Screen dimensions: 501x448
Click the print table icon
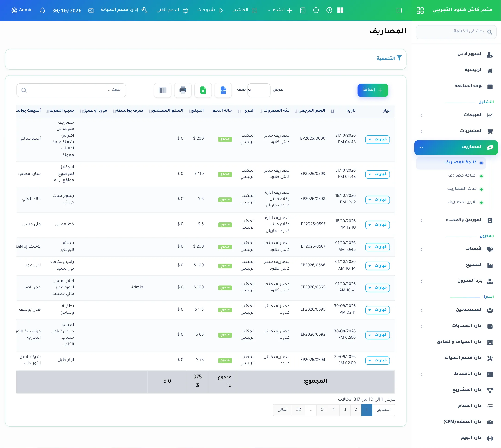point(183,90)
